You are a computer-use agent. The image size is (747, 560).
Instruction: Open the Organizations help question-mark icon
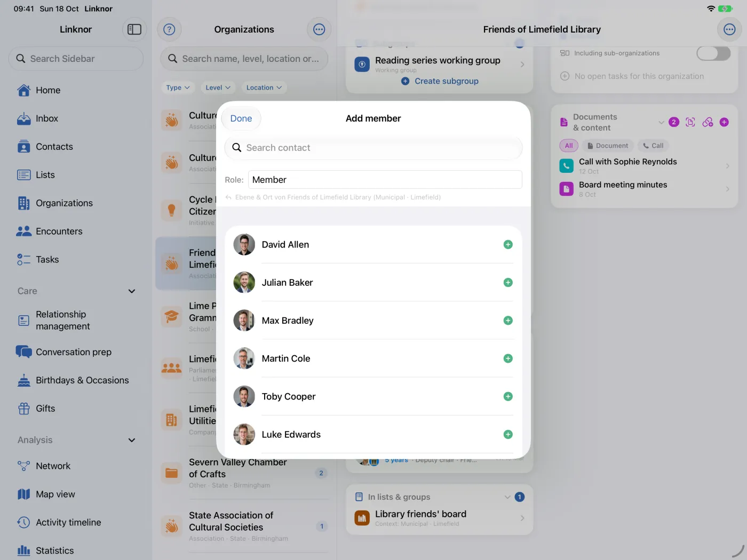pyautogui.click(x=169, y=29)
